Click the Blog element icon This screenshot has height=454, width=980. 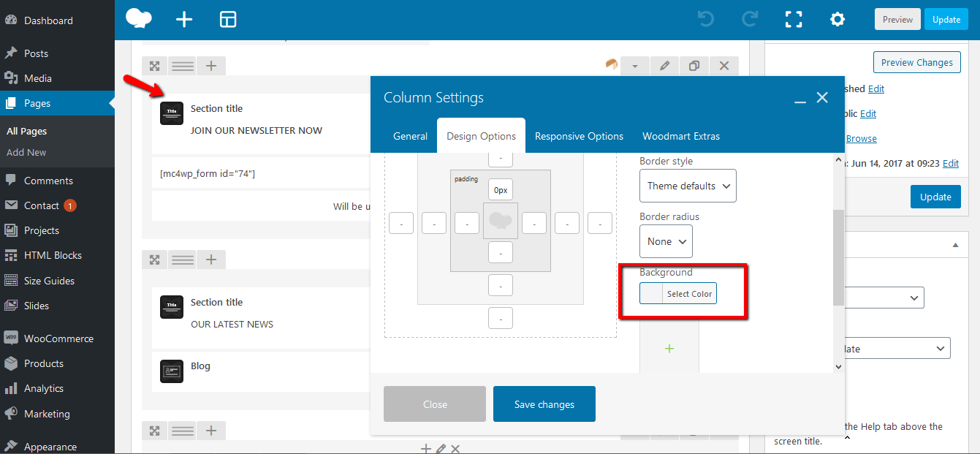click(x=172, y=371)
